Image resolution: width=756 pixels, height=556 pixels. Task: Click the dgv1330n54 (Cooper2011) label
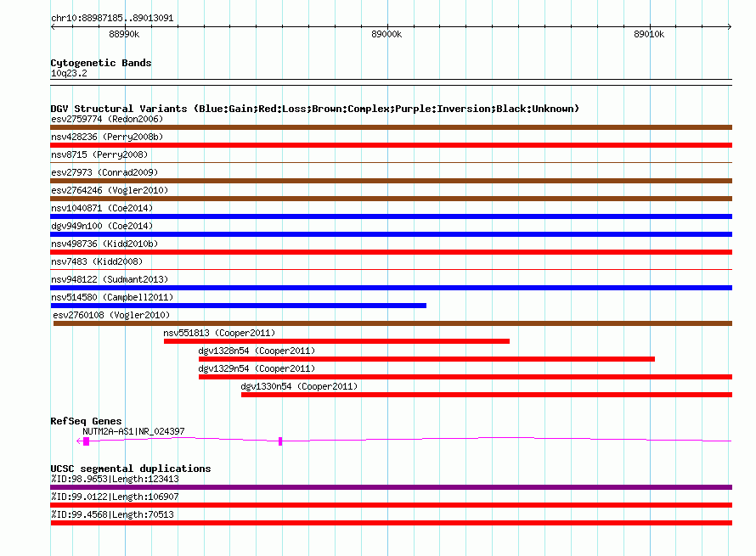(299, 386)
